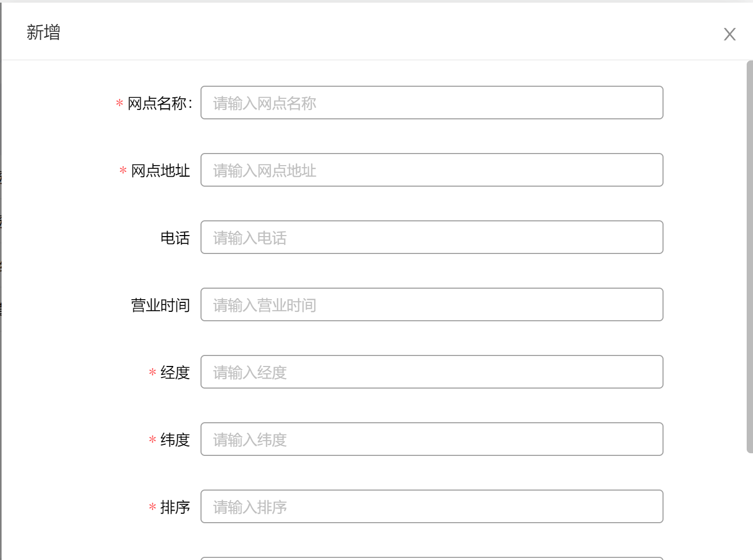Click the vertical scrollbar of the dialog
The width and height of the screenshot is (753, 560).
(x=750, y=257)
